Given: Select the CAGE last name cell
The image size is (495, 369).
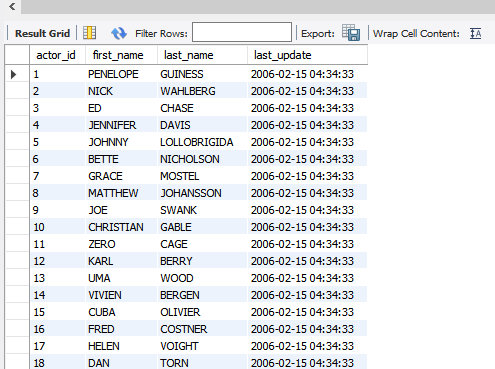Looking at the screenshot, I should pyautogui.click(x=202, y=244).
